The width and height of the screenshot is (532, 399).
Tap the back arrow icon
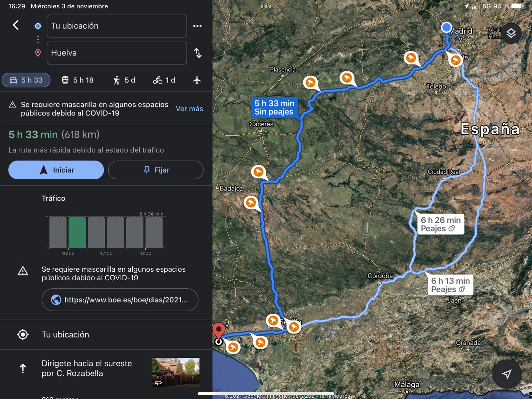click(16, 25)
